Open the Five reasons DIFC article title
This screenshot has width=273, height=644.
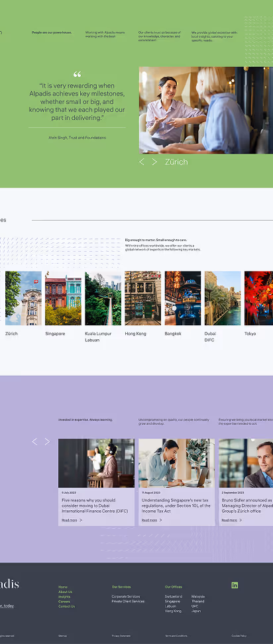pos(95,506)
